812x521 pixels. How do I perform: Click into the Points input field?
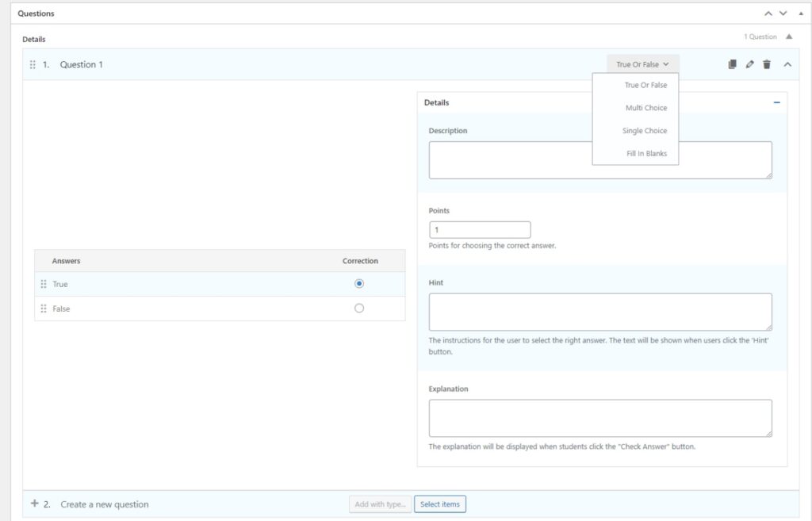click(x=480, y=230)
